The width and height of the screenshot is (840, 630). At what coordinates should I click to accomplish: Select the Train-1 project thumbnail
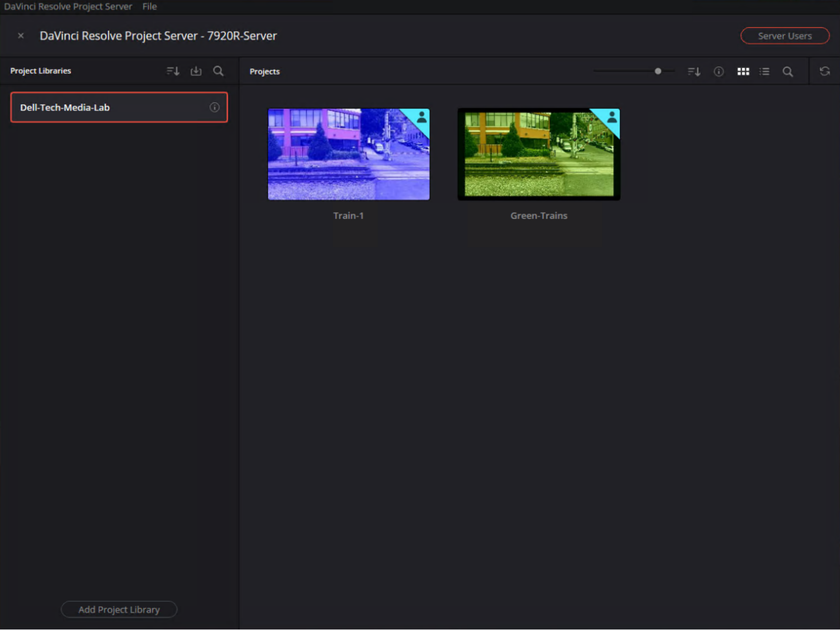[349, 154]
